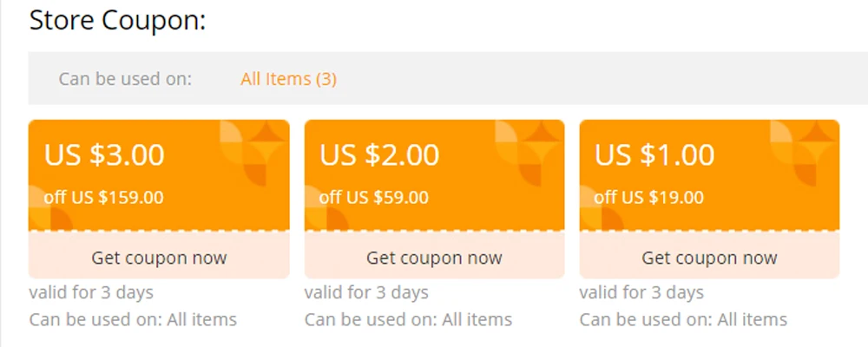Get the US $1.00 coupon now
This screenshot has height=347, width=868.
click(x=709, y=258)
